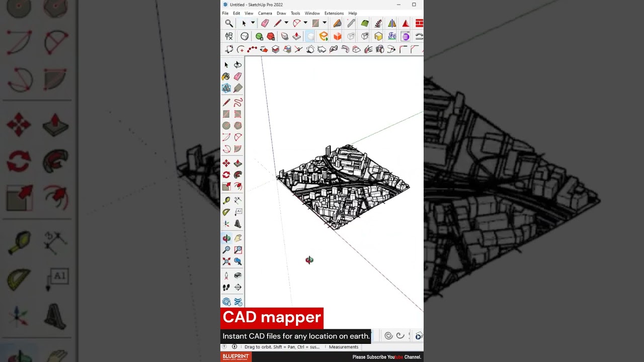This screenshot has height=362, width=644.
Task: Open the Extensions menu
Action: 334,14
